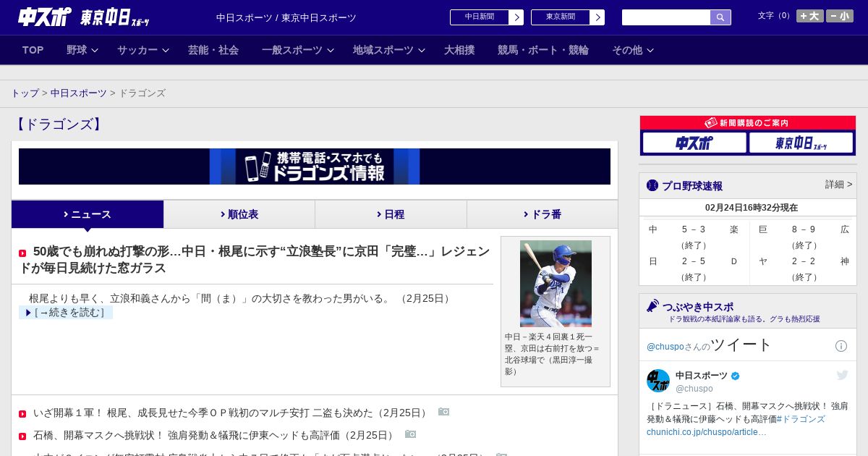Open the 大相撲 menu item

coord(459,50)
